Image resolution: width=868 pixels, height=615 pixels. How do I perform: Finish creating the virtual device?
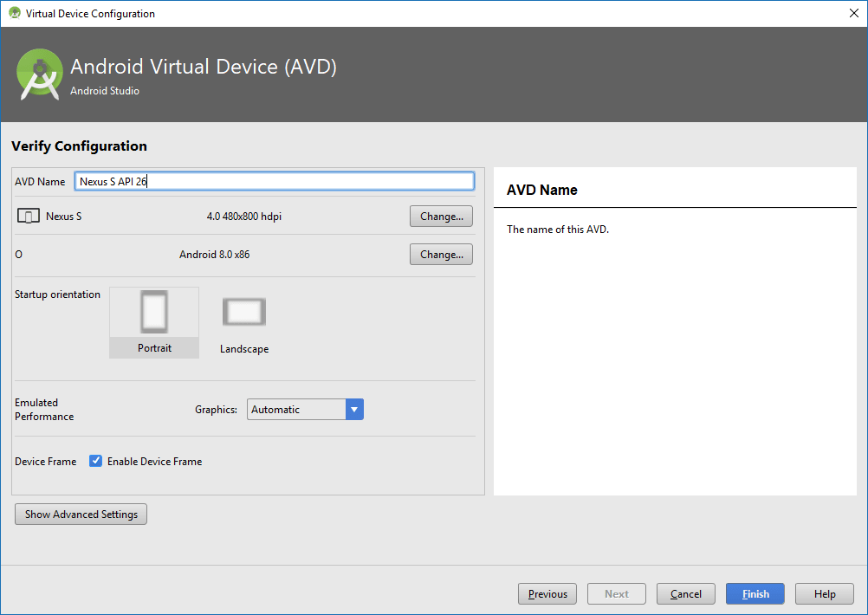click(x=755, y=594)
